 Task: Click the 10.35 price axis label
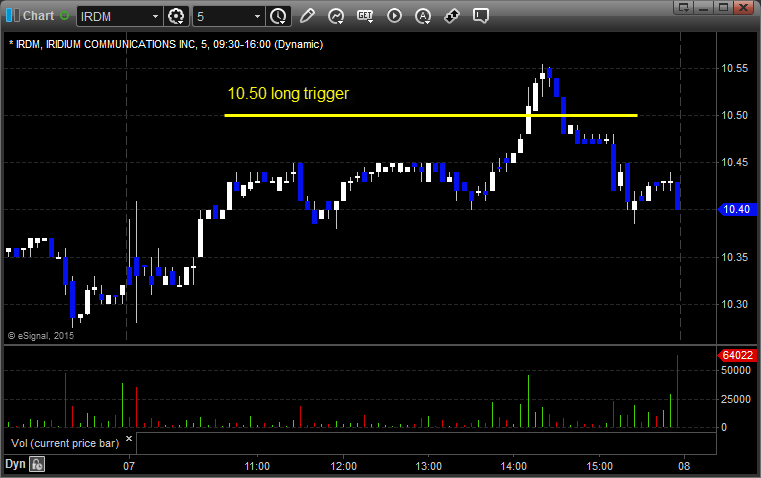pos(735,257)
